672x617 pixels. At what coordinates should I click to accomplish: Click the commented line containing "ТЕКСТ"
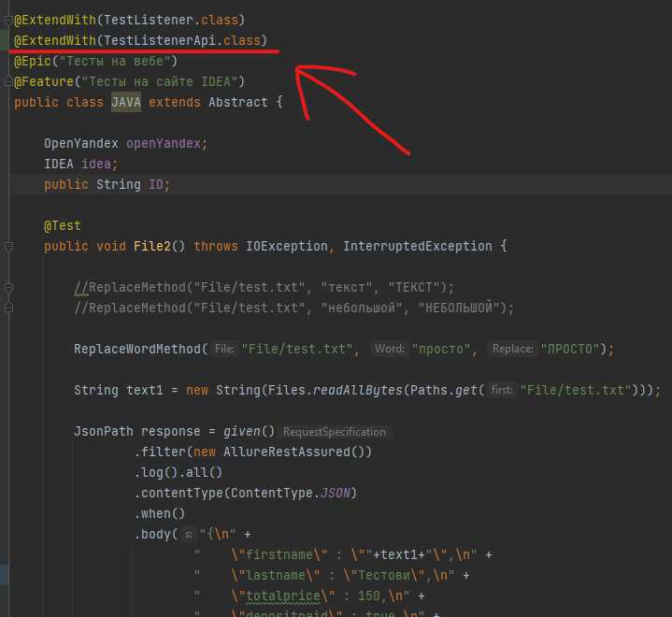tap(264, 287)
